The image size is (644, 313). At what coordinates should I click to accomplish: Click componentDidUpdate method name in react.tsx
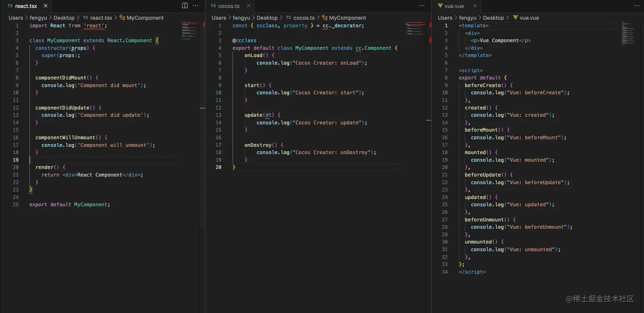[62, 108]
